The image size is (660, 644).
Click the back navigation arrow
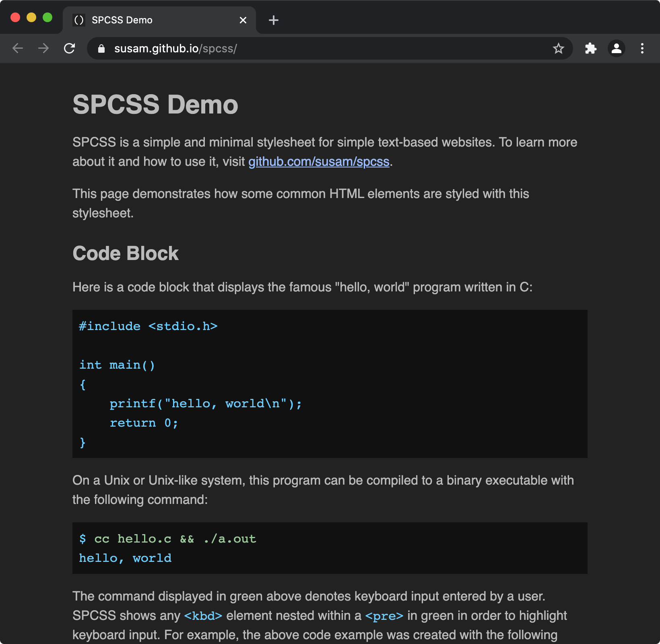pyautogui.click(x=17, y=48)
